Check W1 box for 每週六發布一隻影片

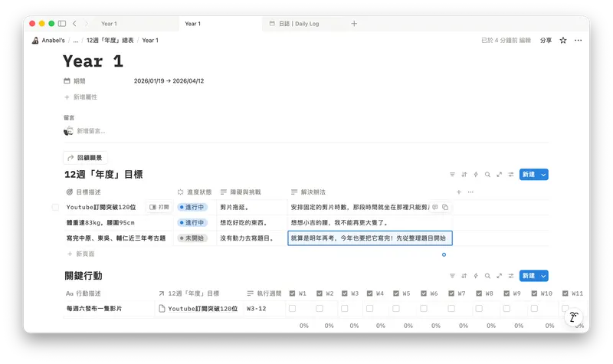(292, 309)
